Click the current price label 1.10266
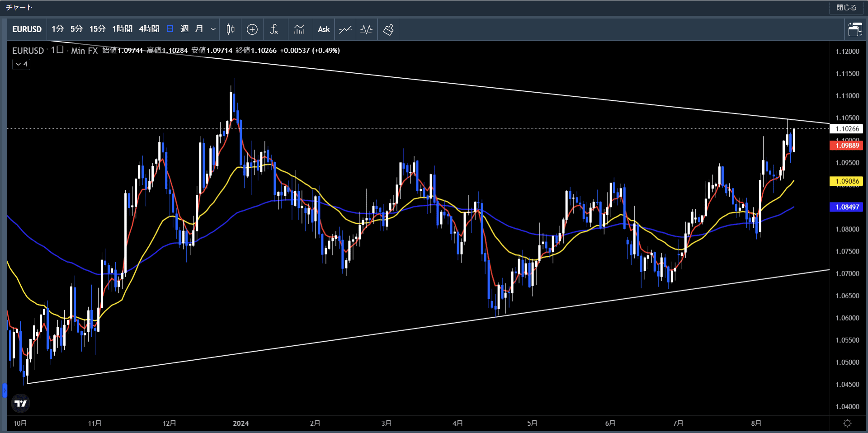The height and width of the screenshot is (433, 868). [x=846, y=129]
